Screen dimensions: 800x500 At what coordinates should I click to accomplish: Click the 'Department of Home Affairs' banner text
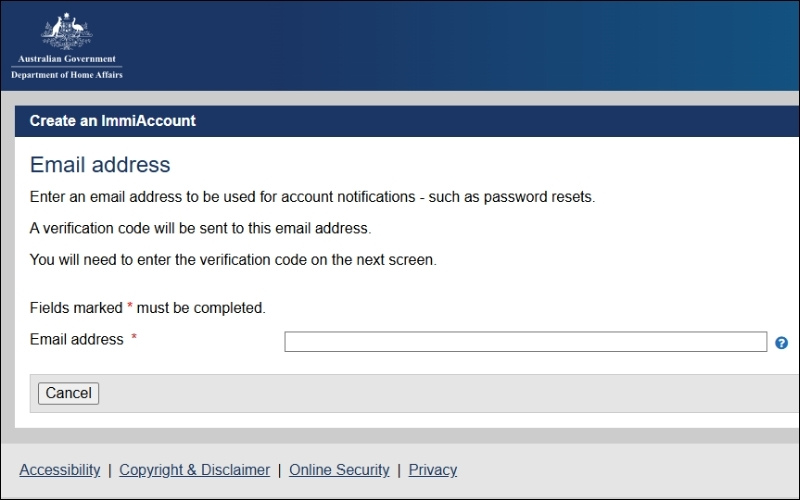(67, 75)
